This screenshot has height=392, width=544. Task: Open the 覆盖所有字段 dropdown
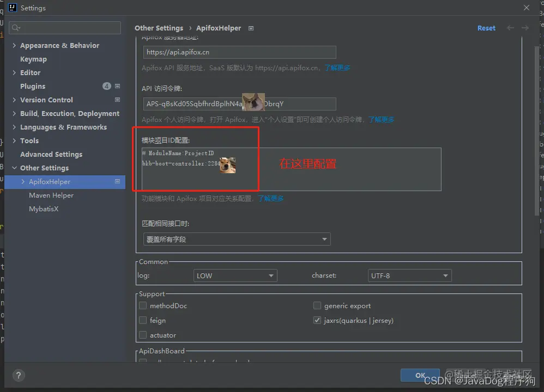coord(237,239)
